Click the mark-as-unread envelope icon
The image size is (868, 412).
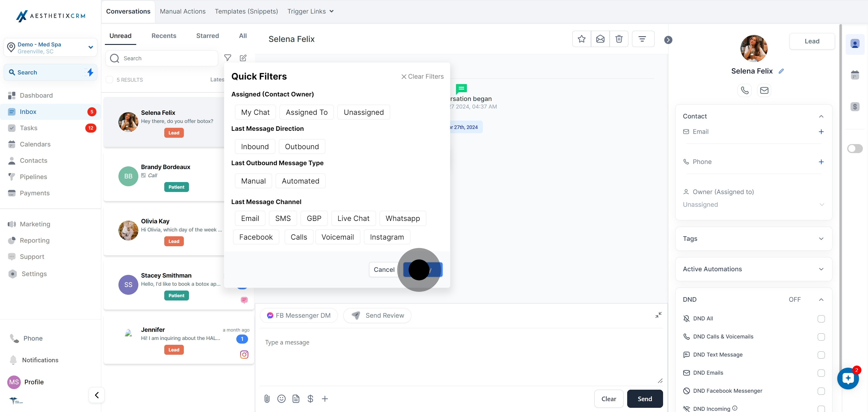coord(600,39)
